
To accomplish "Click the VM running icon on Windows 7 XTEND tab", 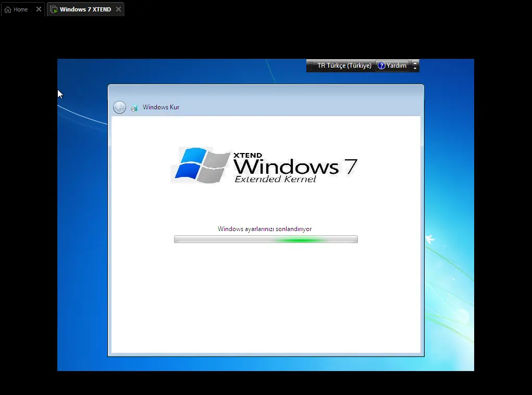I will click(x=54, y=9).
